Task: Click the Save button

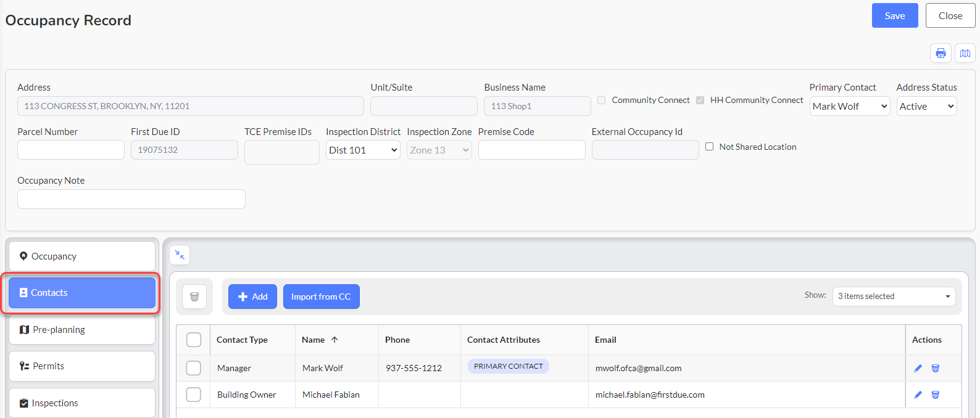Action: [895, 15]
